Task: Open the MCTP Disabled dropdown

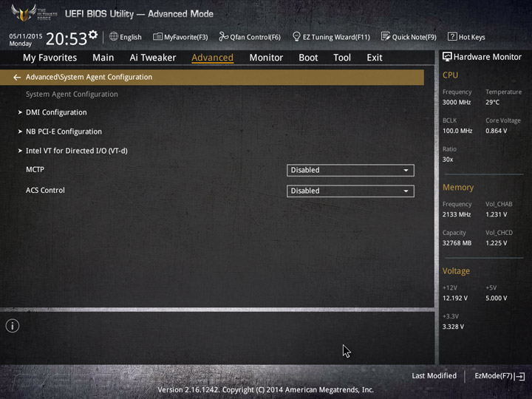Action: 350,170
